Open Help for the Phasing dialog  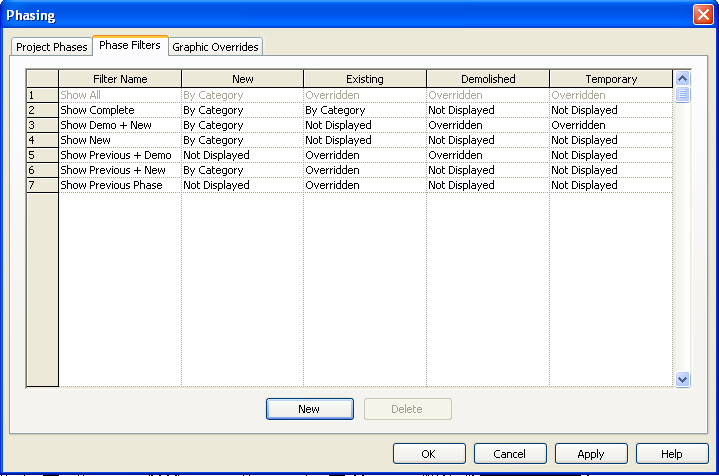tap(672, 454)
